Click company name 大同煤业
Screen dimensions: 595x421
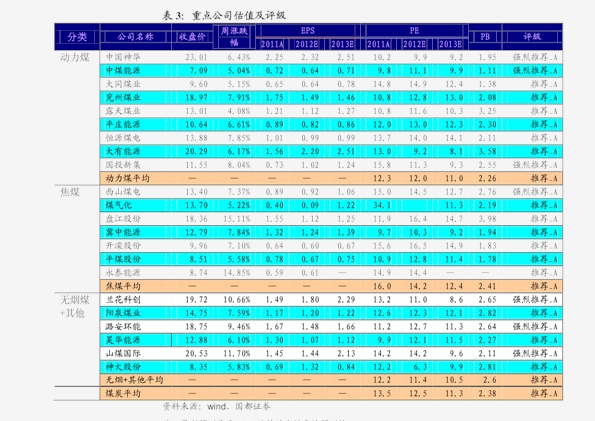(x=123, y=84)
